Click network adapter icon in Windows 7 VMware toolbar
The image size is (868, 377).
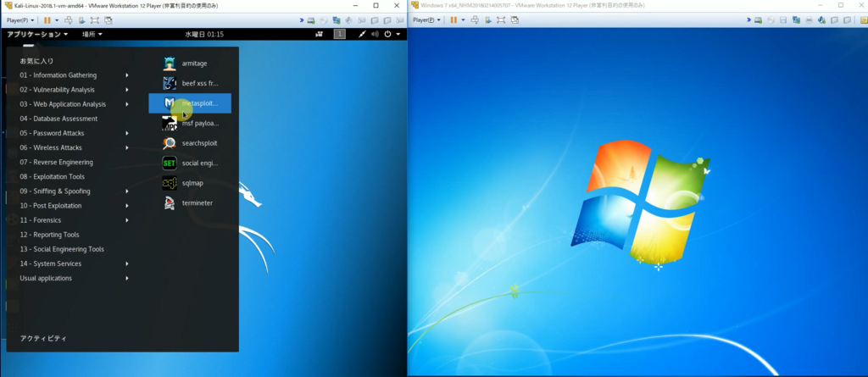tap(796, 20)
